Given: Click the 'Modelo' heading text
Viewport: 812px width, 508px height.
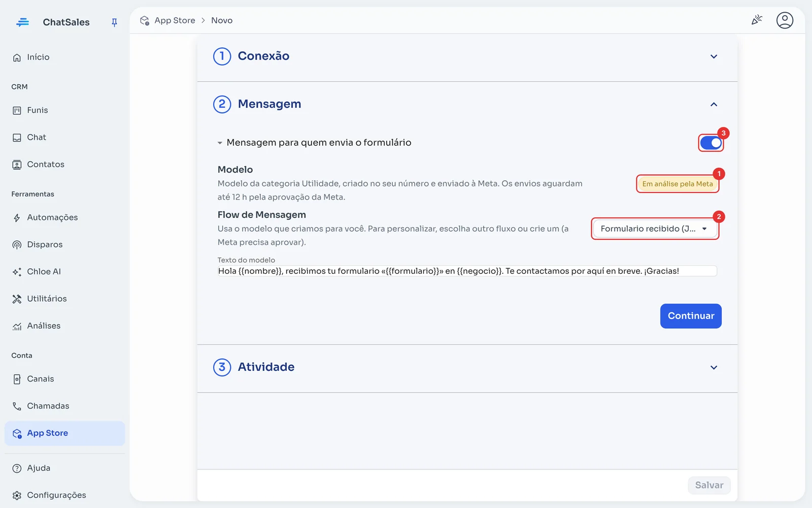Looking at the screenshot, I should click(x=235, y=170).
